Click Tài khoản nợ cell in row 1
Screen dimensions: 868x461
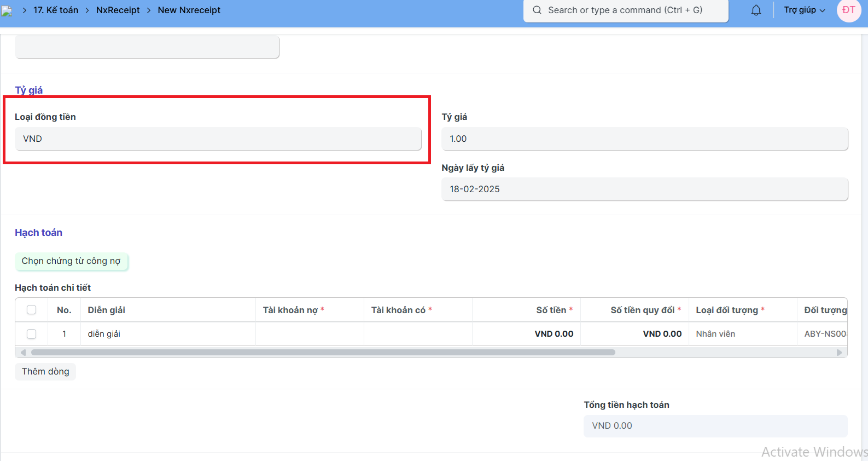(310, 334)
